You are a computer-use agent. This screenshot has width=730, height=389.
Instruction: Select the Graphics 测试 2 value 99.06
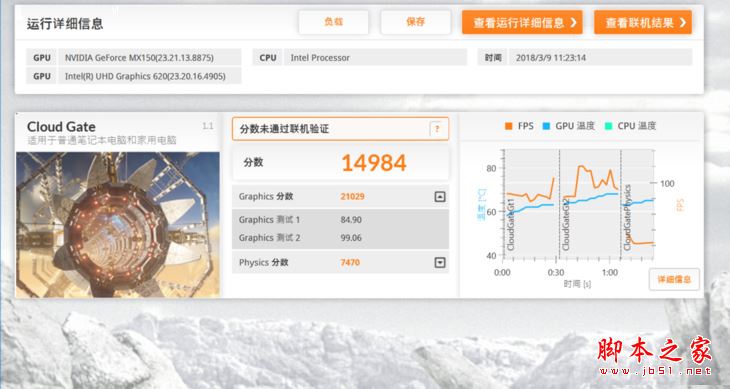pyautogui.click(x=351, y=238)
